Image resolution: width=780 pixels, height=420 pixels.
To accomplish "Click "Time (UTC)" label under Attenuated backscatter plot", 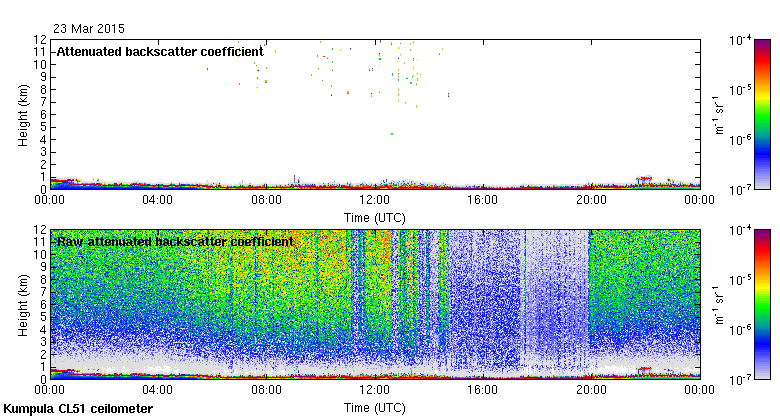I will [375, 218].
